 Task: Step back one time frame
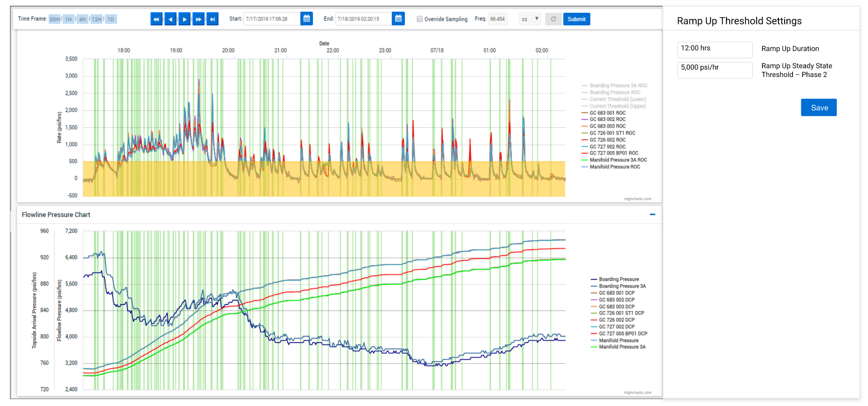[170, 19]
